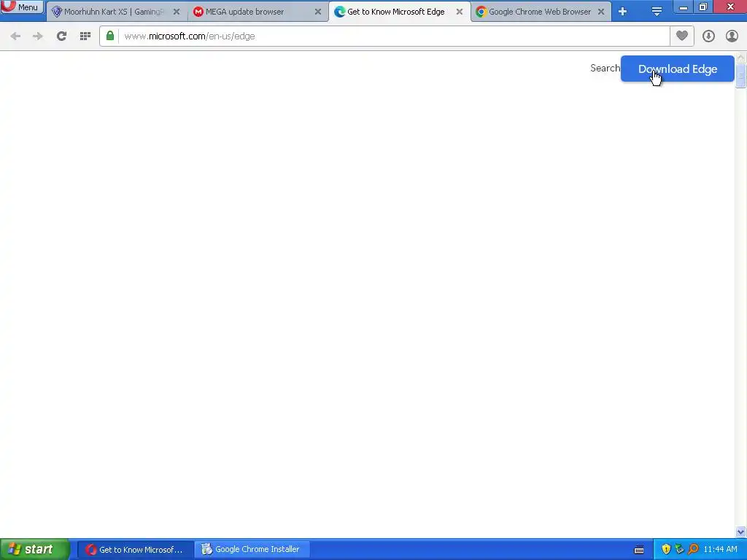Open the user account icon
This screenshot has width=747, height=560.
click(x=732, y=36)
